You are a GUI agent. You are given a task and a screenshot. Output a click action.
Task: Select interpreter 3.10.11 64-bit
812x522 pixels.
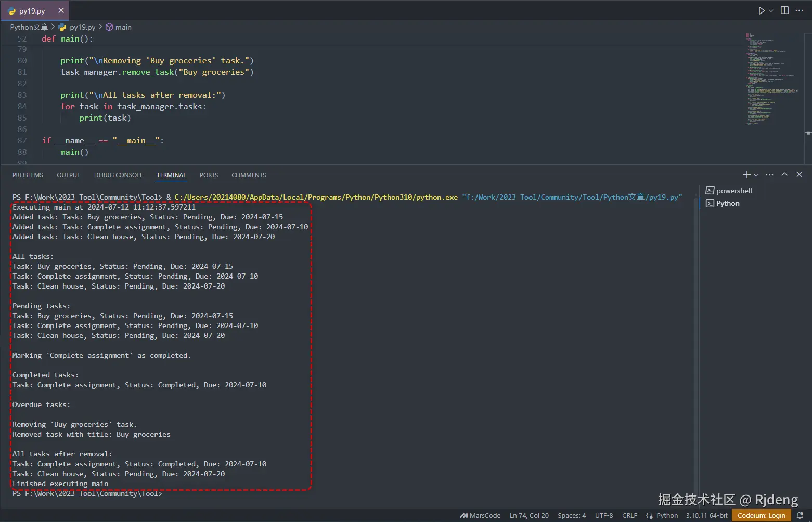pos(706,515)
